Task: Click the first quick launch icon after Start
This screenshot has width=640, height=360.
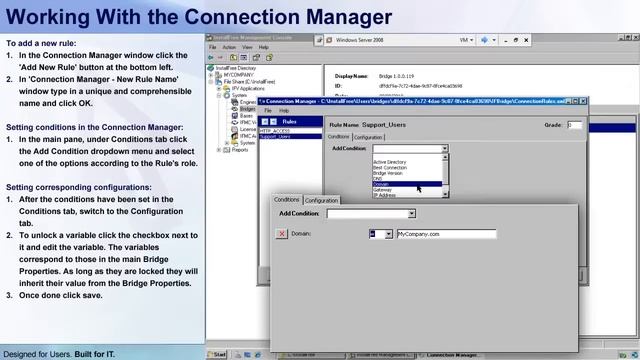Action: pos(238,355)
